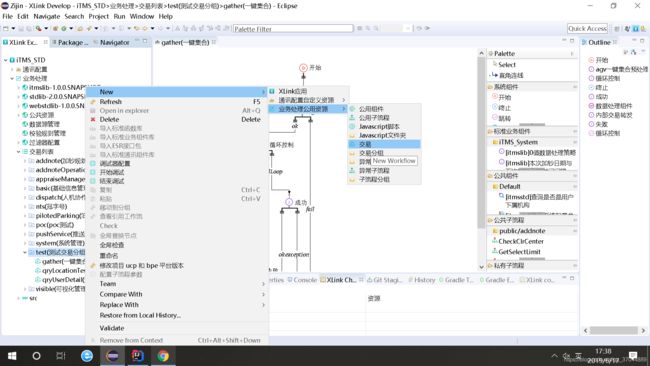Select the Palette Select tool

point(507,65)
